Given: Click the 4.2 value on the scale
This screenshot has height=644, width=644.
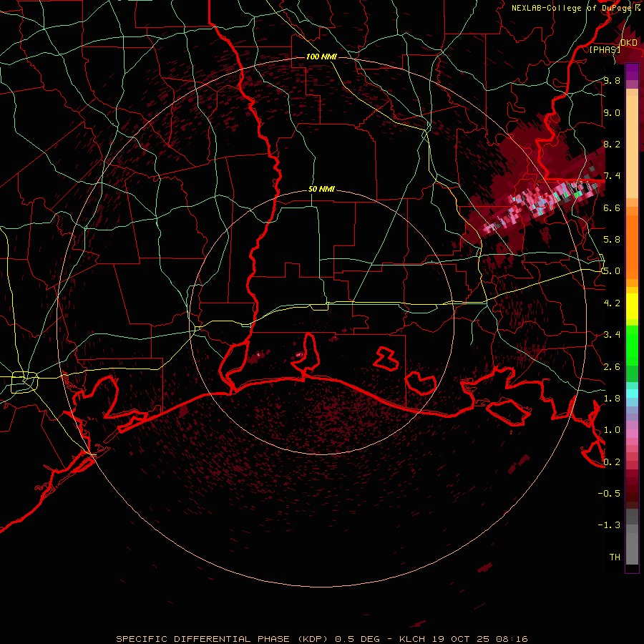Looking at the screenshot, I should 612,303.
